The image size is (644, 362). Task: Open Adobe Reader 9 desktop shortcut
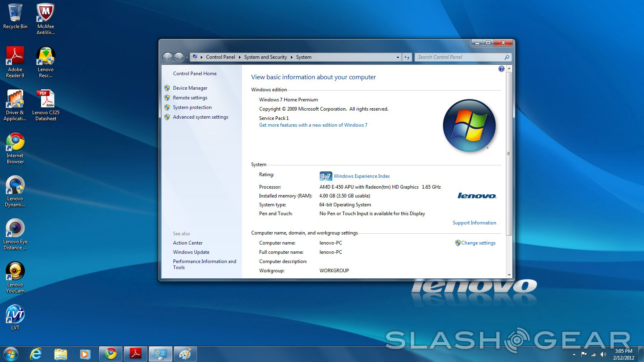coord(15,62)
